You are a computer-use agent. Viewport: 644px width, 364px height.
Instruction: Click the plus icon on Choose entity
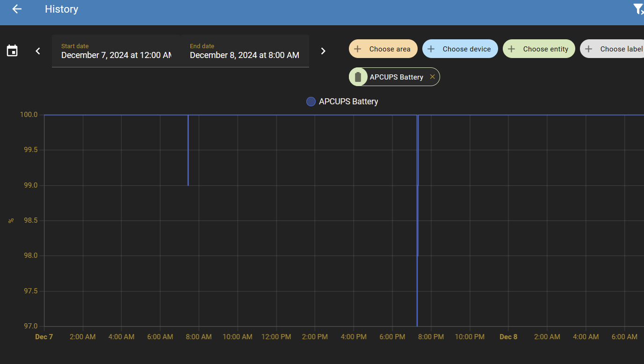point(512,49)
